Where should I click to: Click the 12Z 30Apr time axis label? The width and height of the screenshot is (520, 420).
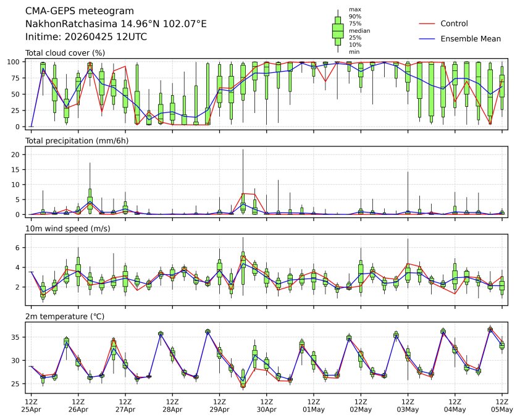[x=266, y=405]
